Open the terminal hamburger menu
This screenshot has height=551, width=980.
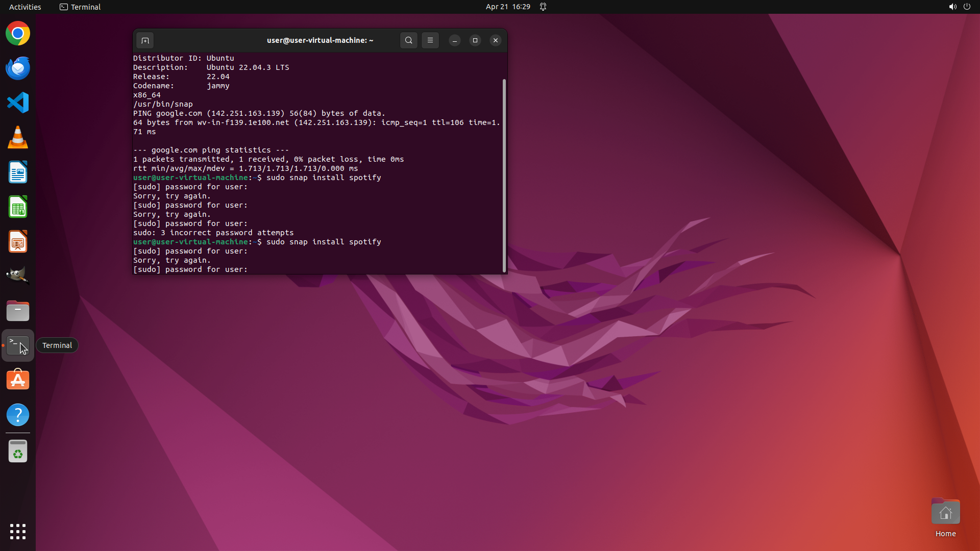click(430, 40)
